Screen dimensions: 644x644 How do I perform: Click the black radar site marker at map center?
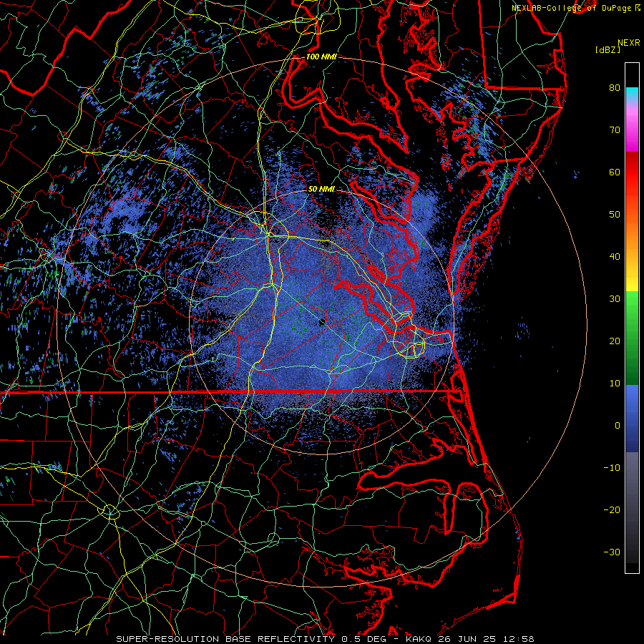[322, 322]
